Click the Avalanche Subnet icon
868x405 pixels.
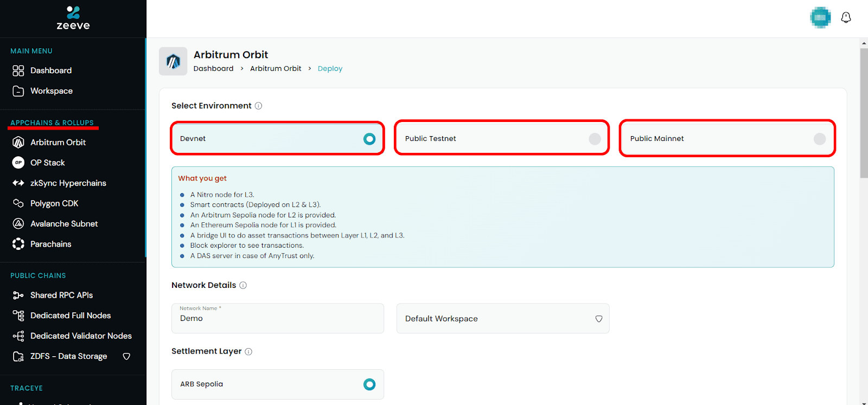18,224
